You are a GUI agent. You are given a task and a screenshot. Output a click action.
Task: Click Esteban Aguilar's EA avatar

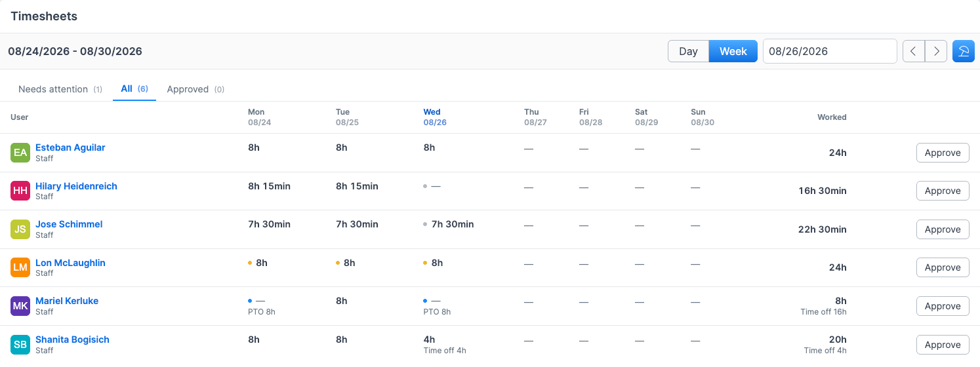(x=20, y=153)
